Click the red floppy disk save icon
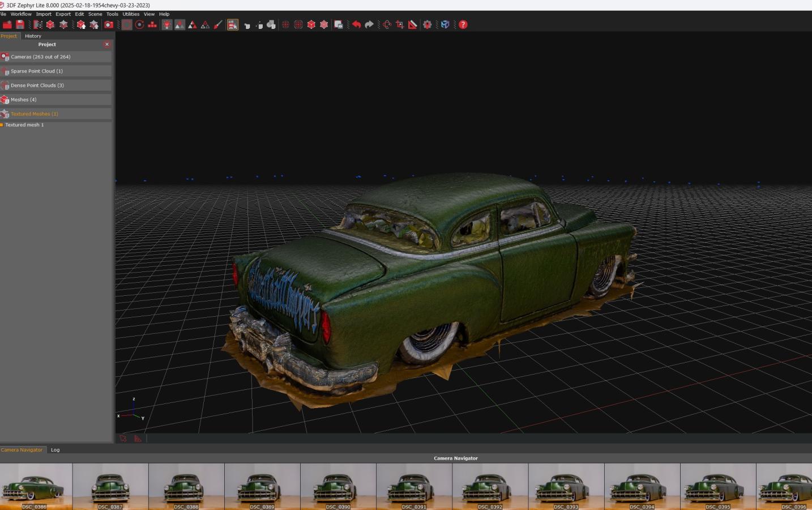Screen dimensions: 812x510 20,24
